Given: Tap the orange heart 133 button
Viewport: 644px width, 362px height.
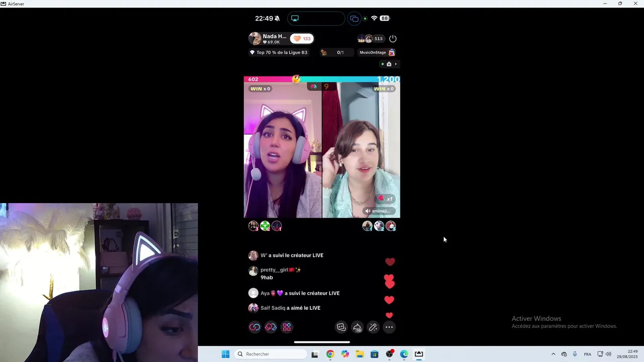Looking at the screenshot, I should pos(302,39).
